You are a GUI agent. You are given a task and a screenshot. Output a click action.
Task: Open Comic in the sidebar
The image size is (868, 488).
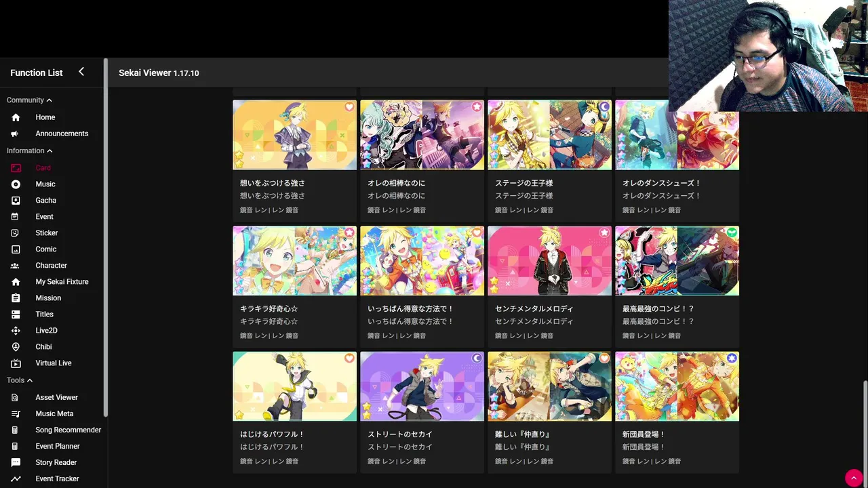coord(46,249)
